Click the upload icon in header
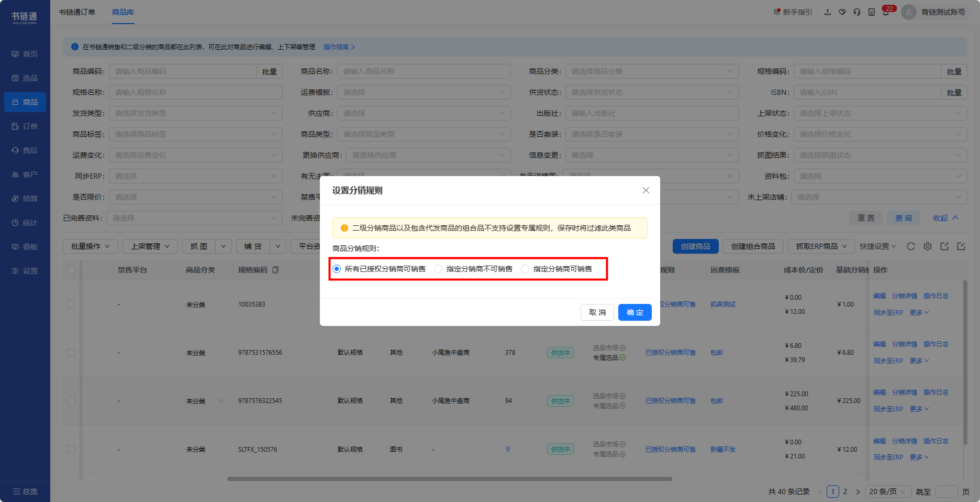980x502 pixels. [828, 12]
